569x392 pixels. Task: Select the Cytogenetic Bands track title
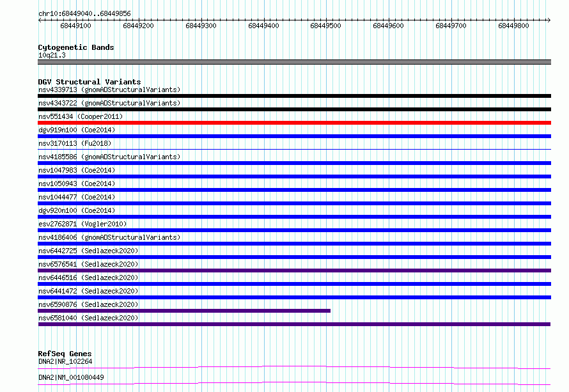(76, 47)
